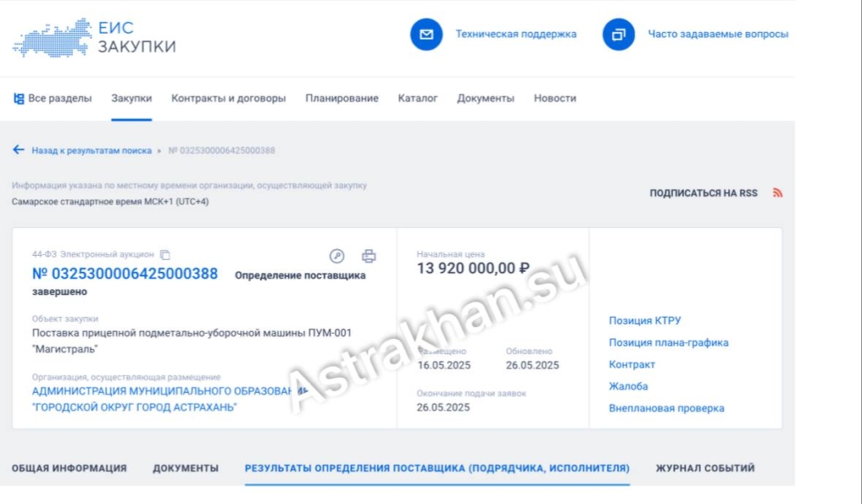Screen dimensions: 862x504
Task: Click the back arrow to search results
Action: tap(19, 150)
